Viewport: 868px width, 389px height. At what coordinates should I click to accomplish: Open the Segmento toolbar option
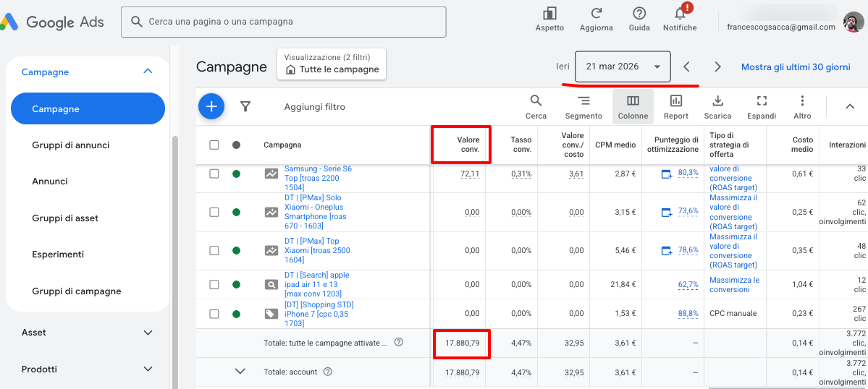tap(583, 106)
